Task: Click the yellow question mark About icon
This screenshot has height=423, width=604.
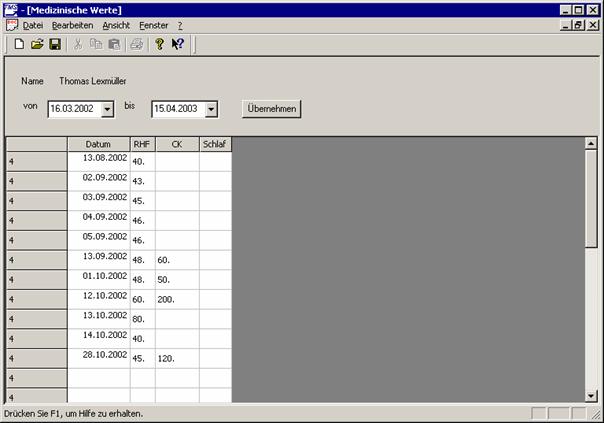Action: pyautogui.click(x=159, y=44)
